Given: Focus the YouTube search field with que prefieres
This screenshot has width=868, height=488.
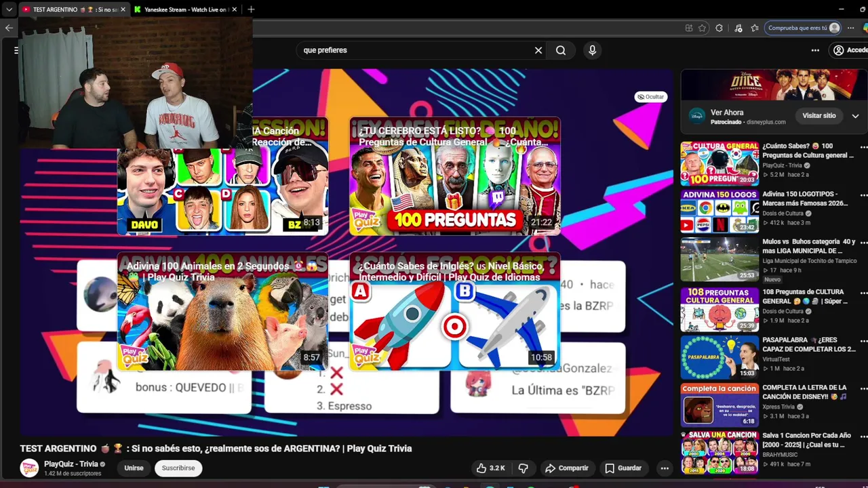Looking at the screenshot, I should click(414, 50).
